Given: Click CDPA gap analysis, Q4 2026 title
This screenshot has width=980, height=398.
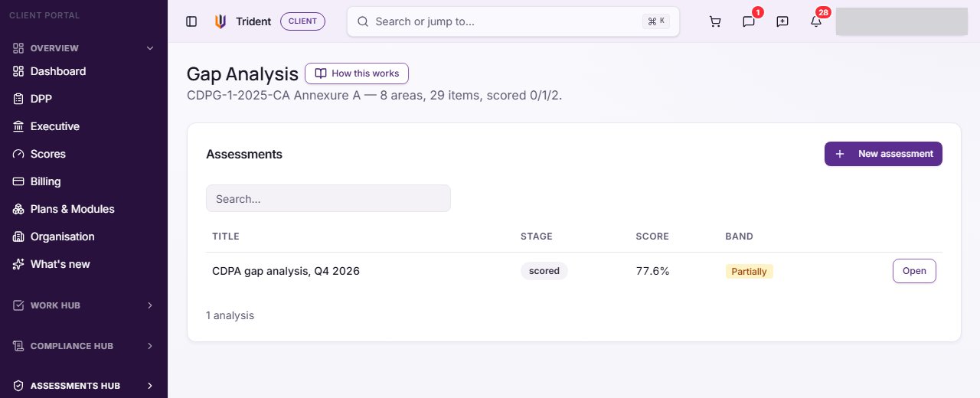Looking at the screenshot, I should [286, 271].
